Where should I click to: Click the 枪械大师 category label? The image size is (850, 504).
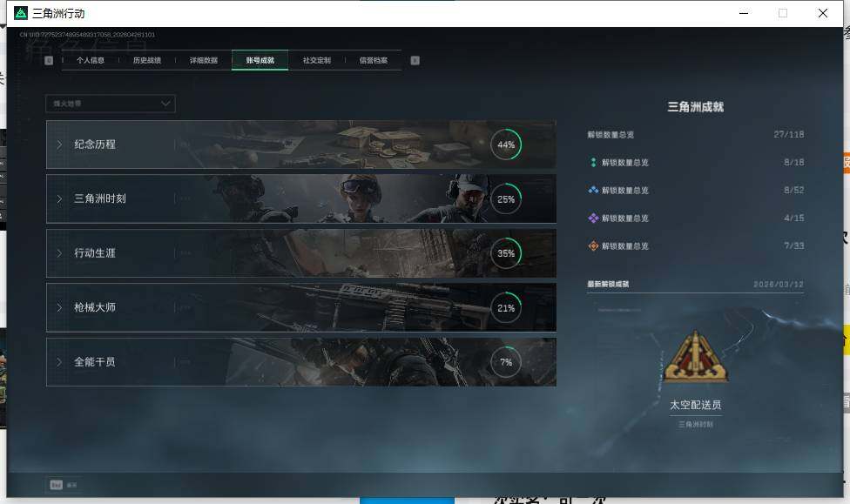click(95, 307)
